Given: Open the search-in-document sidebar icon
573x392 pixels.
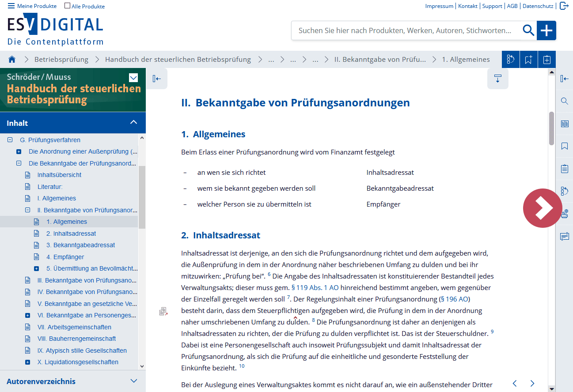Looking at the screenshot, I should (x=564, y=101).
